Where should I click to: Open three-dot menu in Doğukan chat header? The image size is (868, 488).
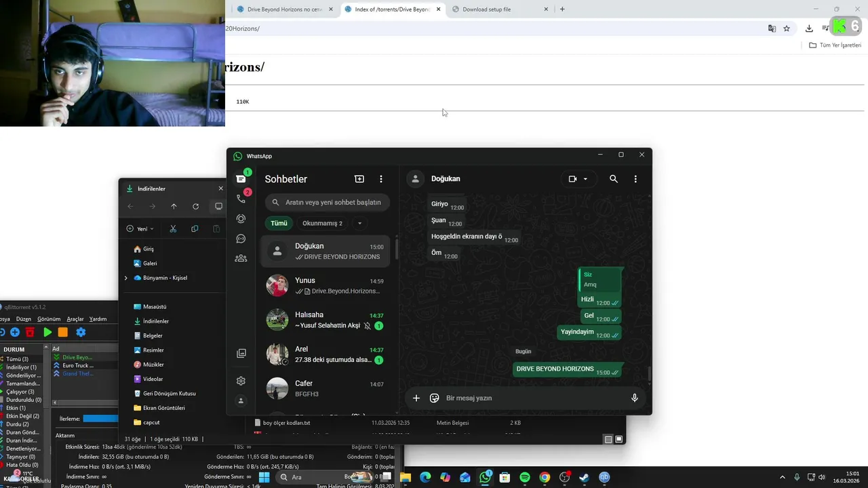[635, 179]
